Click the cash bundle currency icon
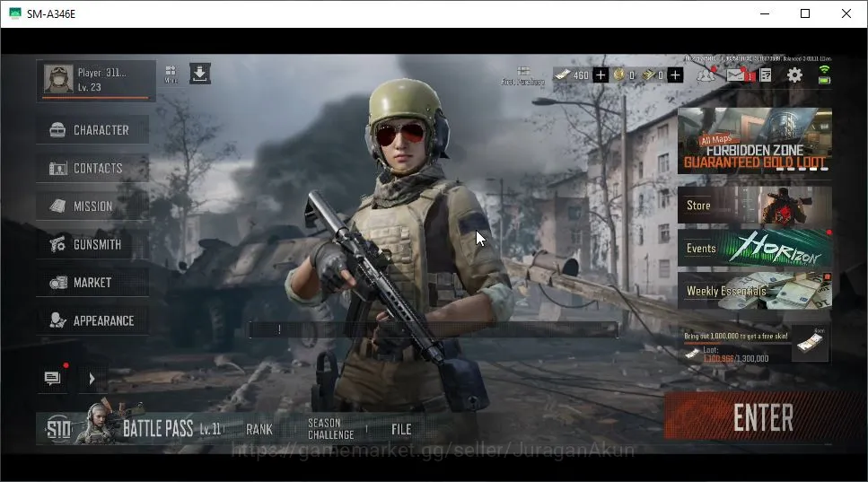 tap(648, 74)
